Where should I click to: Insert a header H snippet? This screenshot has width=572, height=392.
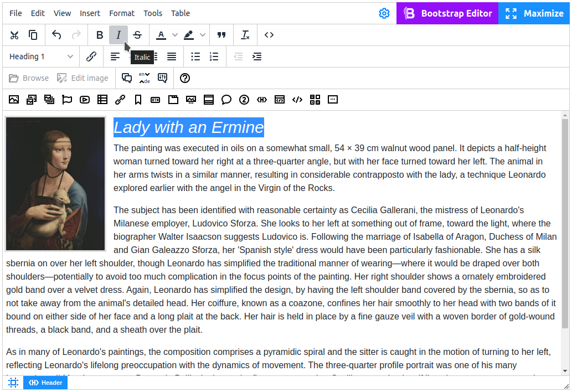tap(262, 100)
